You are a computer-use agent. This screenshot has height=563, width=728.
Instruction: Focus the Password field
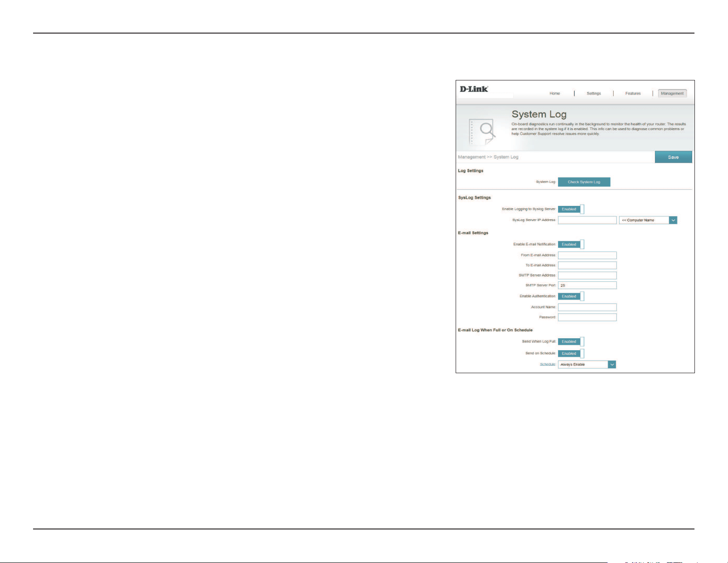click(587, 317)
